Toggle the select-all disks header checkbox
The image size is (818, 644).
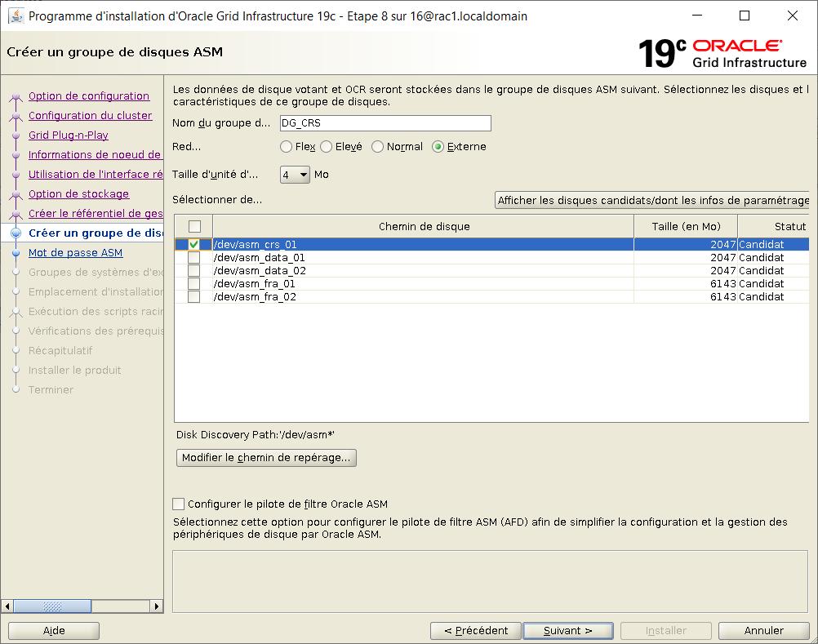[x=194, y=226]
